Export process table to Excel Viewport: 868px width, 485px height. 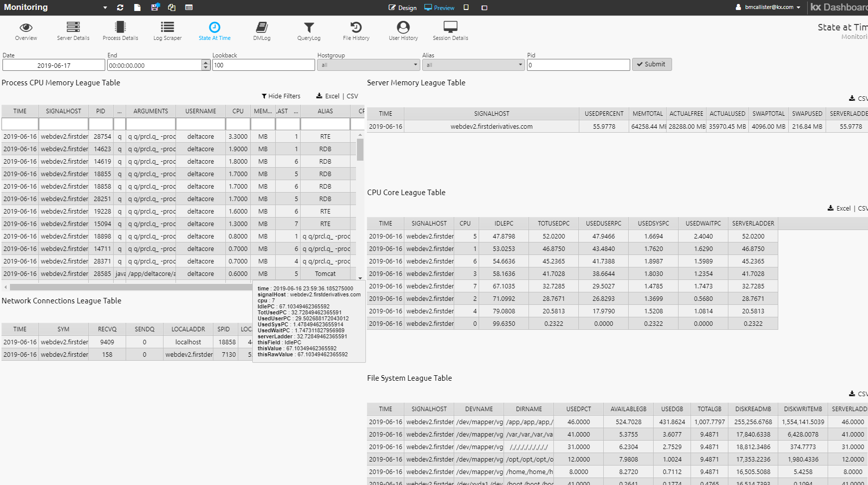(x=328, y=96)
